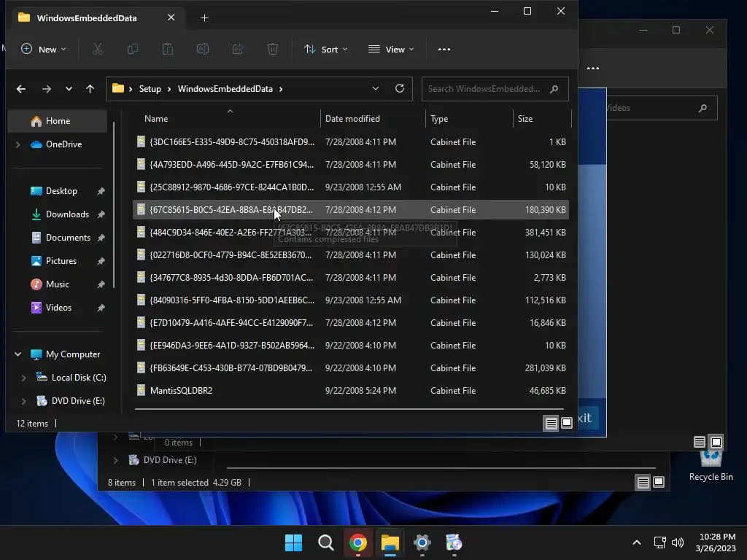Go forward with the right arrow

(46, 89)
